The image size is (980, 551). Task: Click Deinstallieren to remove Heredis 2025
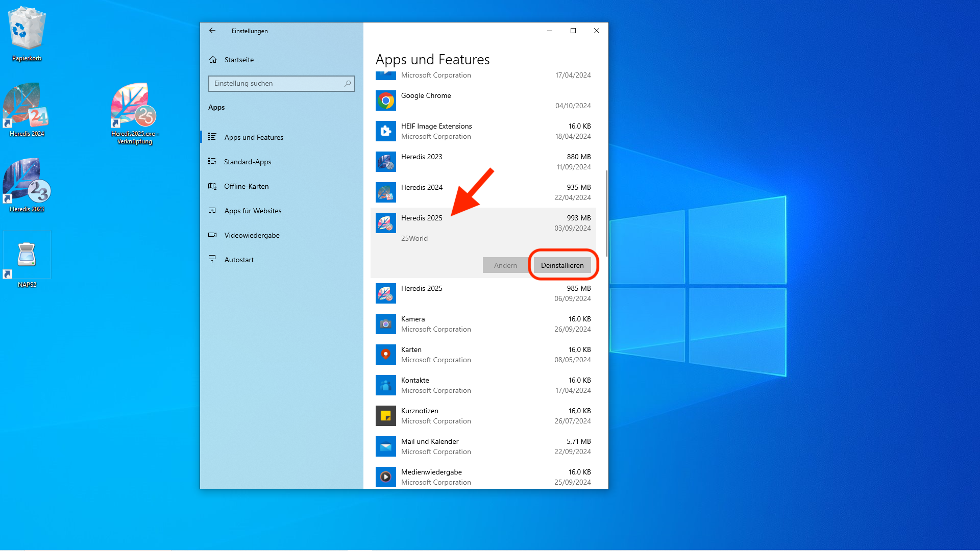(562, 265)
